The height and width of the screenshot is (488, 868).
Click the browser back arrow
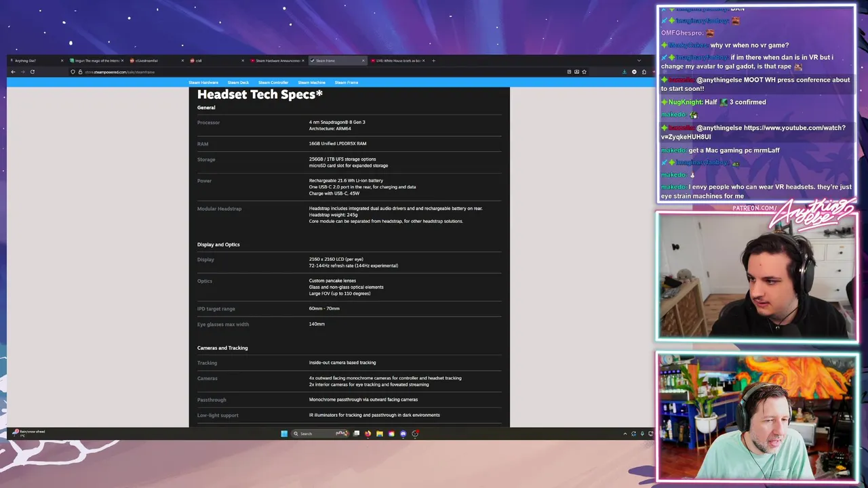[13, 72]
